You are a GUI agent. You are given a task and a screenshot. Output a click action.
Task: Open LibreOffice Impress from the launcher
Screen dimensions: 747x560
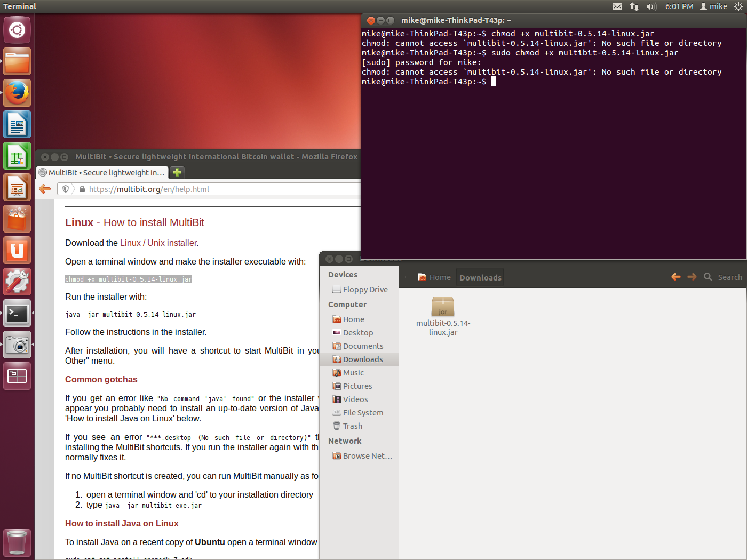coord(17,187)
